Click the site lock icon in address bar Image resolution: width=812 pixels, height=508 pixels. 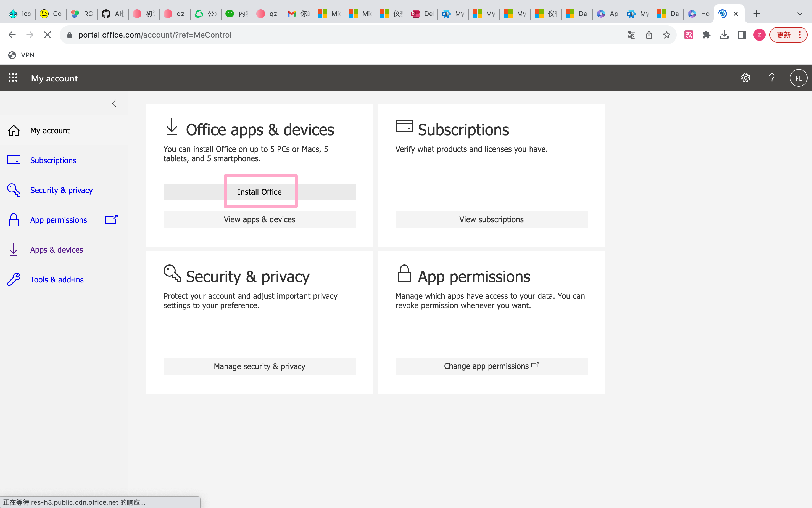pos(70,35)
